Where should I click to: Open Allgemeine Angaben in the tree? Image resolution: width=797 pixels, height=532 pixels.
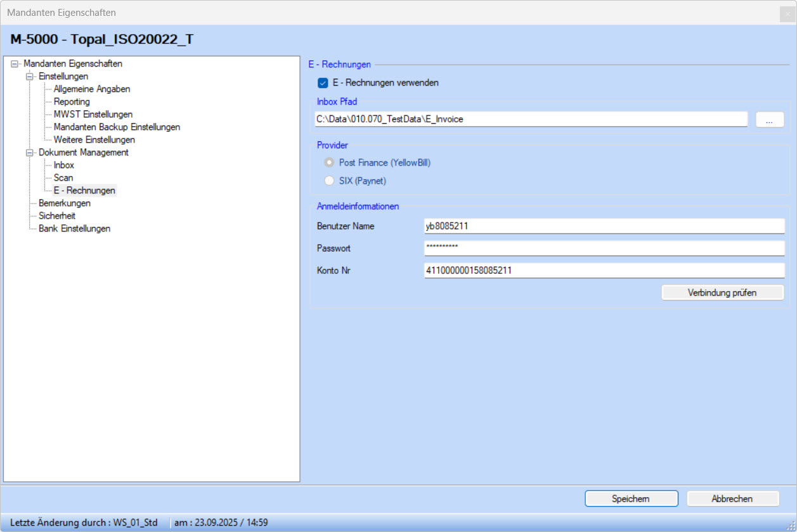tap(92, 89)
